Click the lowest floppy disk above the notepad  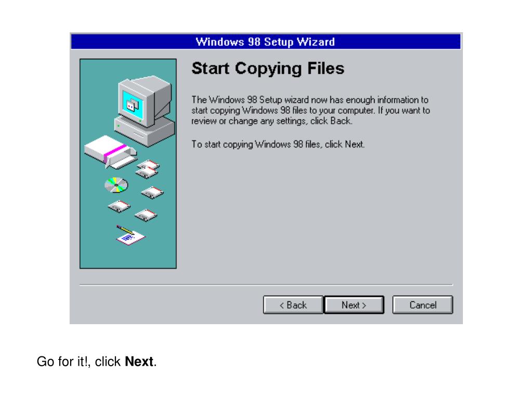coord(145,215)
